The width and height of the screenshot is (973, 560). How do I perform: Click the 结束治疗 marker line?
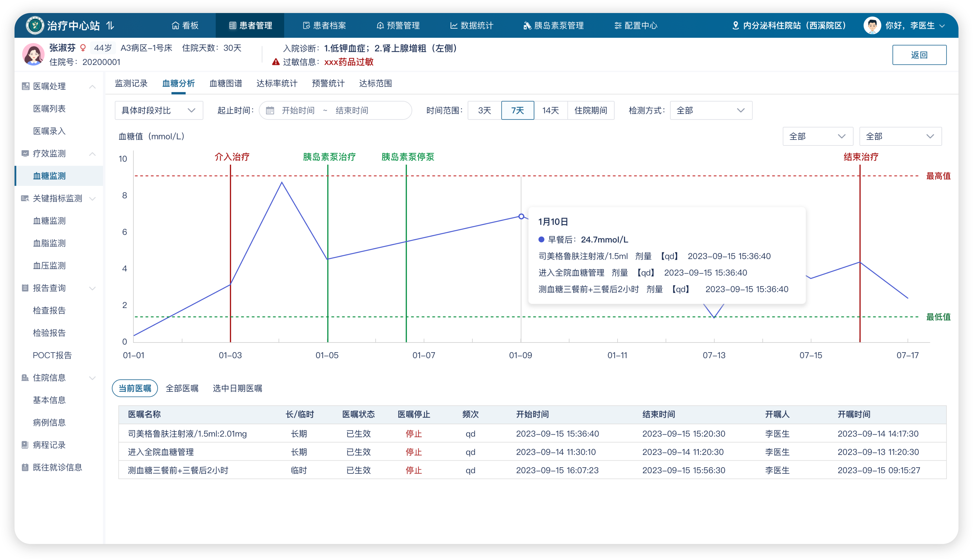(860, 253)
